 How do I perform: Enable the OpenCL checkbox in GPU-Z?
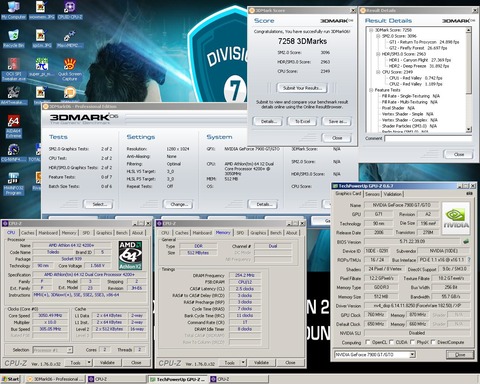point(368,342)
